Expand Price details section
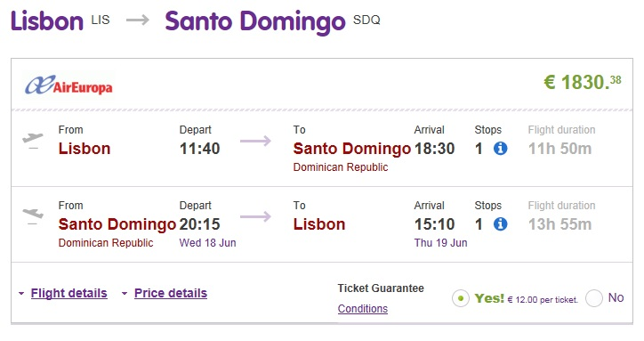Image resolution: width=644 pixels, height=341 pixels. [x=171, y=293]
